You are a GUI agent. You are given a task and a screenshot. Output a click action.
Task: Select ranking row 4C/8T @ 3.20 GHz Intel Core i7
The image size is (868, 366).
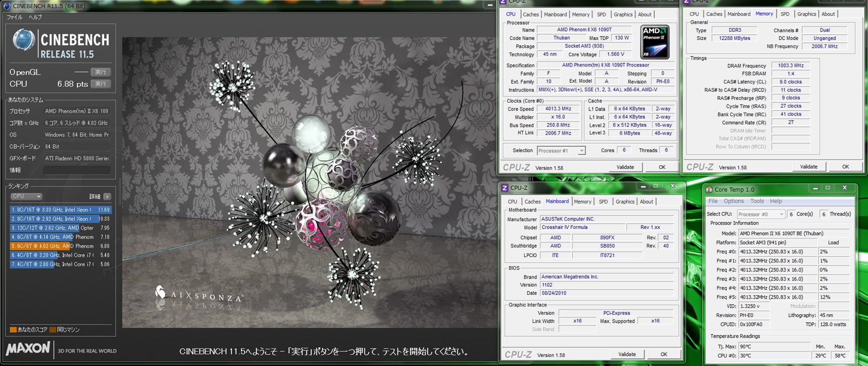point(61,255)
